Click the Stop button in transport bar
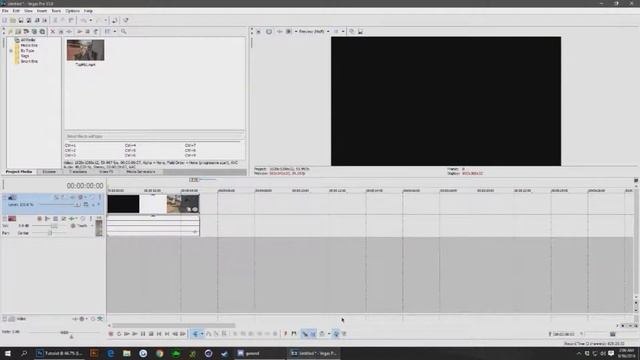Screen dimensions: 640x360 pos(151,334)
